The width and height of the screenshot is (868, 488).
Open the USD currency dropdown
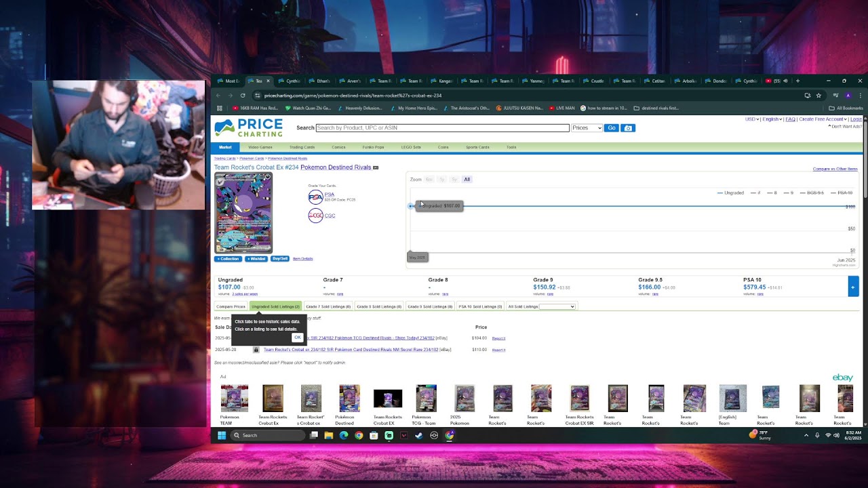752,119
